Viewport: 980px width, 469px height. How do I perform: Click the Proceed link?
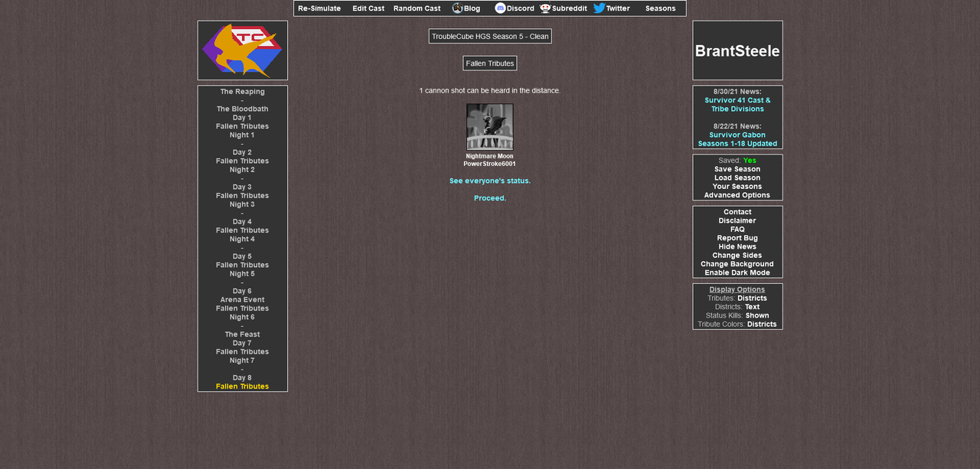click(x=490, y=198)
